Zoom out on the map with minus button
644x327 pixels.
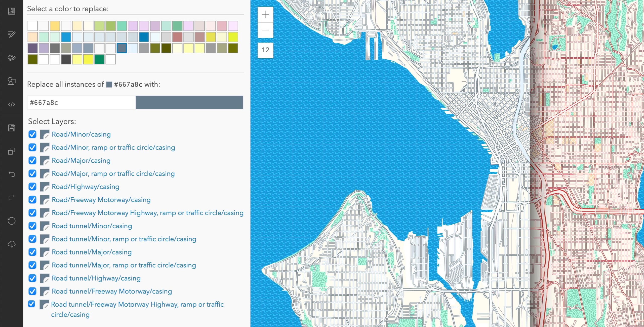pyautogui.click(x=265, y=30)
